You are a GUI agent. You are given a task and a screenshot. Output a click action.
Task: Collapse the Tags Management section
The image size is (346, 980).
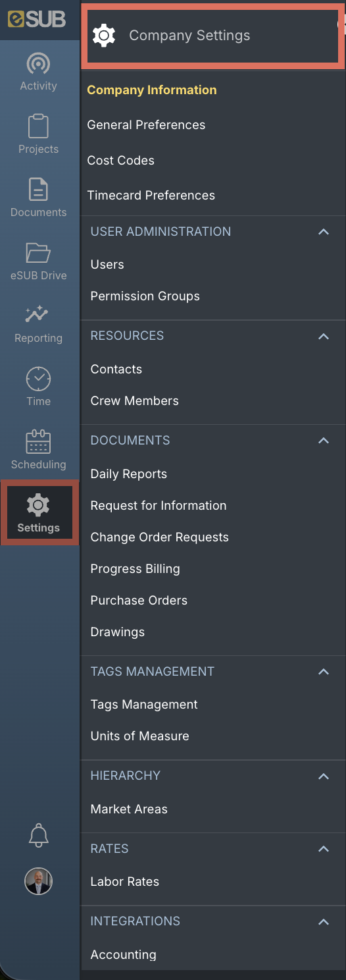323,672
